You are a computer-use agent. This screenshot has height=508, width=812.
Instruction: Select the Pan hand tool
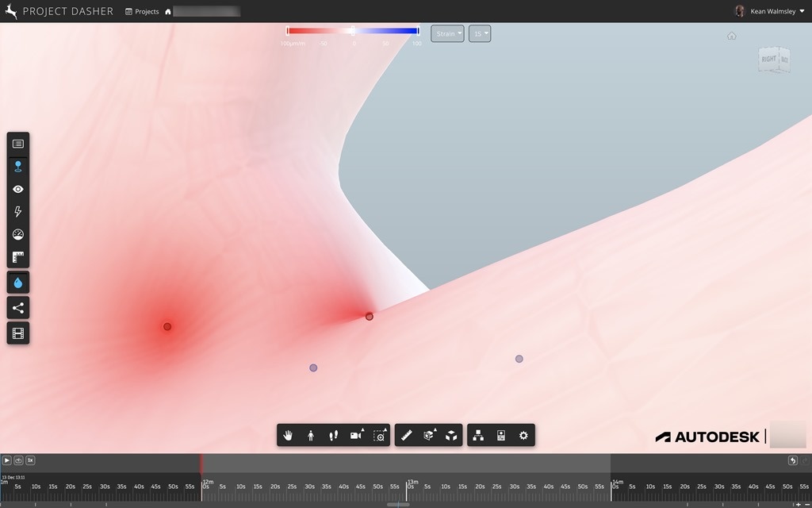click(289, 435)
